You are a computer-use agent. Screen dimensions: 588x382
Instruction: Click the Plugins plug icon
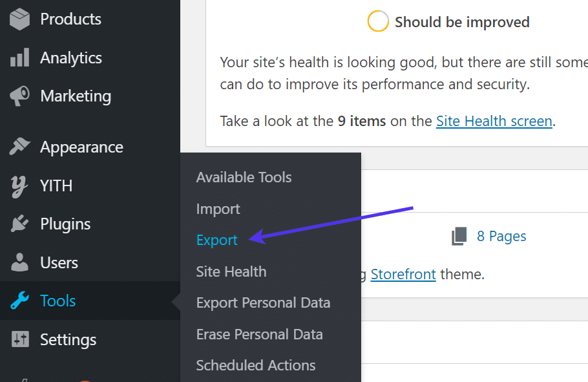[19, 224]
